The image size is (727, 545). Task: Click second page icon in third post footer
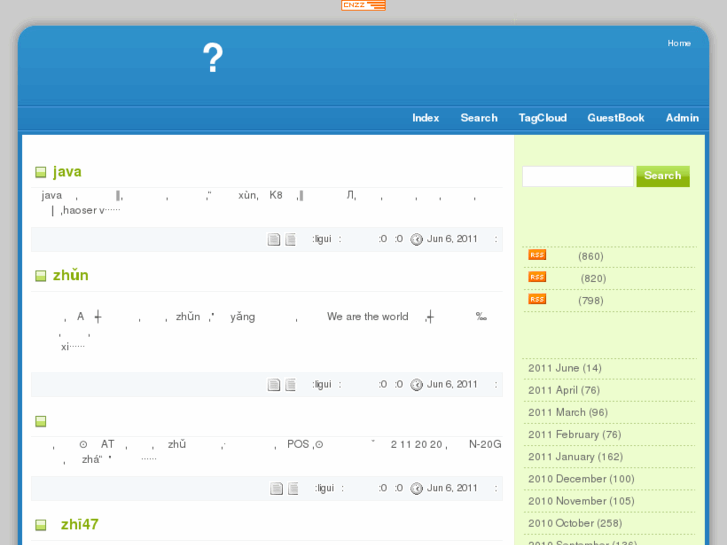pyautogui.click(x=293, y=488)
